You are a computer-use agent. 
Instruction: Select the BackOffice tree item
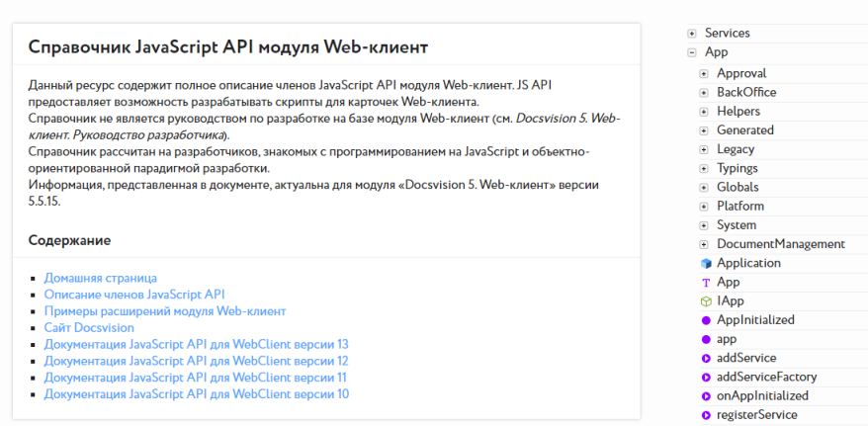tap(746, 92)
